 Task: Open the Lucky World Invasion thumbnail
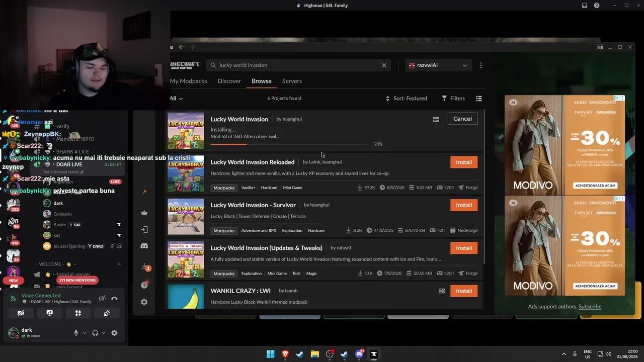coord(186,131)
